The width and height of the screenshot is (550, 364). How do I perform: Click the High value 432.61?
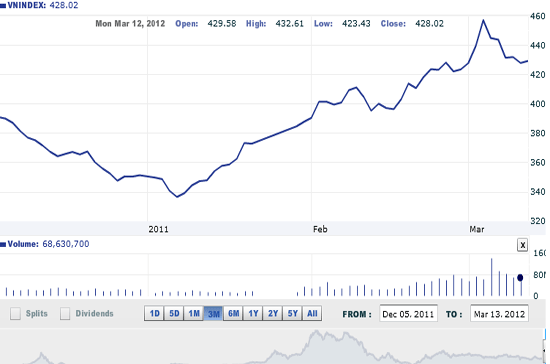tap(289, 23)
